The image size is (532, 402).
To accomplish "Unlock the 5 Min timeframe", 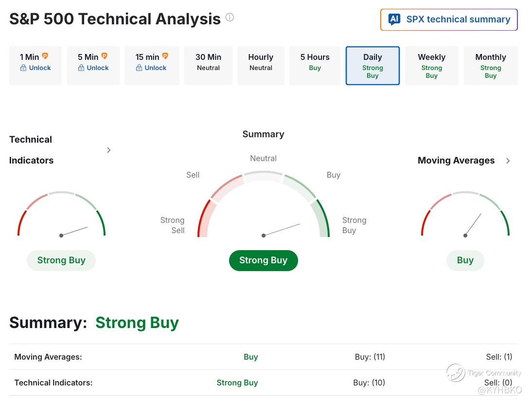I will point(98,68).
